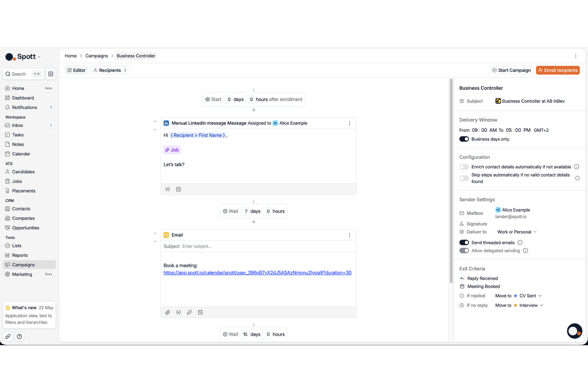Edit the 15 days wait value
Screen dimensions: 588x392
tap(245, 334)
